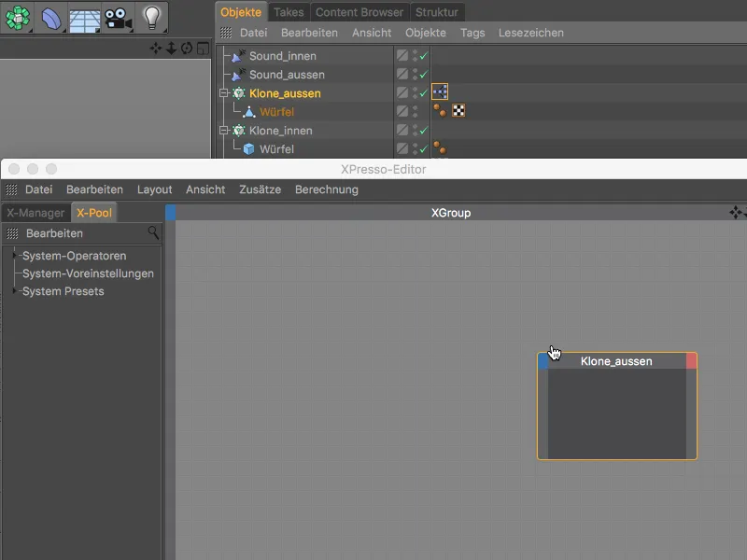
Task: Click the XGroup title bar
Action: pyautogui.click(x=451, y=213)
